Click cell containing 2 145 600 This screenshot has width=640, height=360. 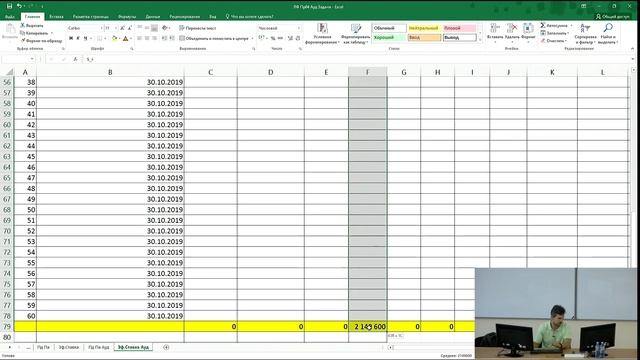click(x=368, y=327)
